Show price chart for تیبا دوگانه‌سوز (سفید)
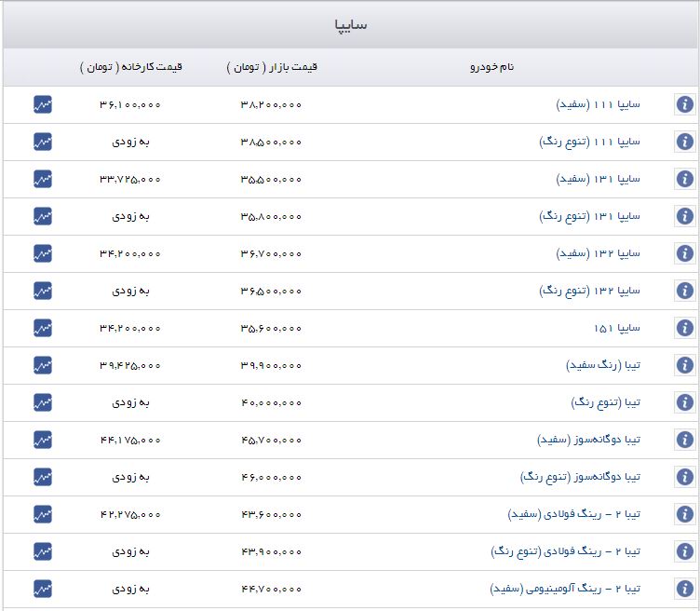Image resolution: width=700 pixels, height=611 pixels. tap(43, 440)
